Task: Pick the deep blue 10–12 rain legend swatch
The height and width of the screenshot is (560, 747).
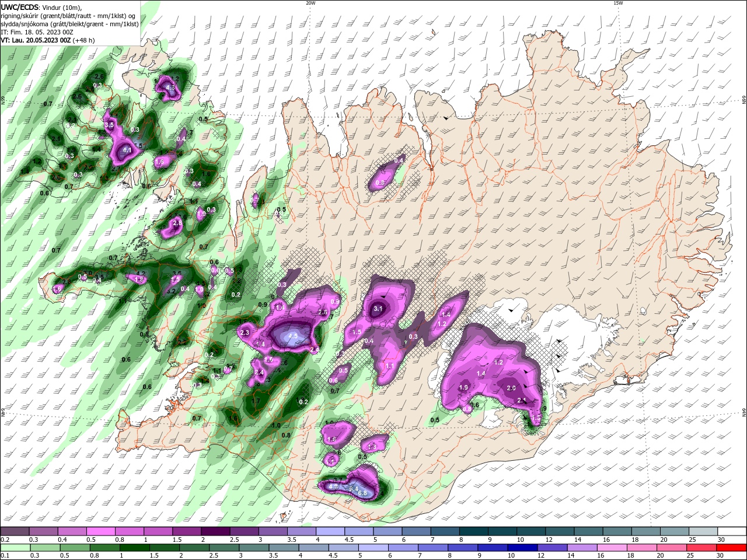Action: pos(521,548)
